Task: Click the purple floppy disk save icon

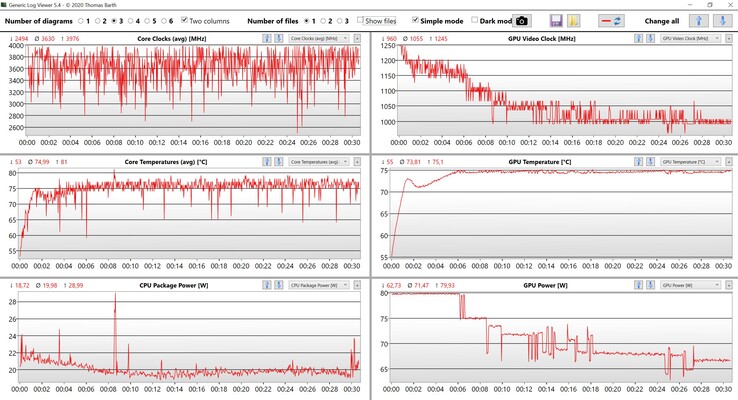Action: [x=556, y=21]
